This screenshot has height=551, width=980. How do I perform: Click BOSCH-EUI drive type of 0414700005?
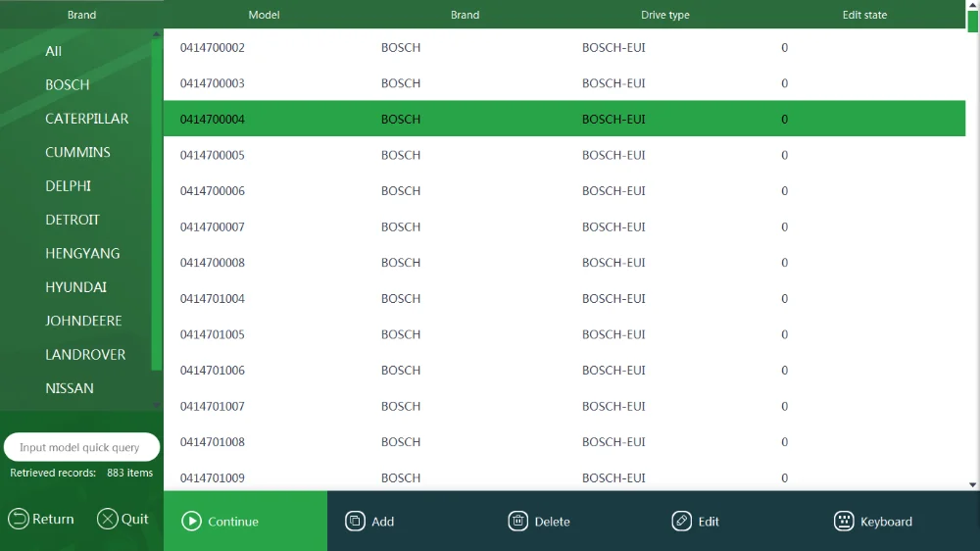pyautogui.click(x=613, y=155)
